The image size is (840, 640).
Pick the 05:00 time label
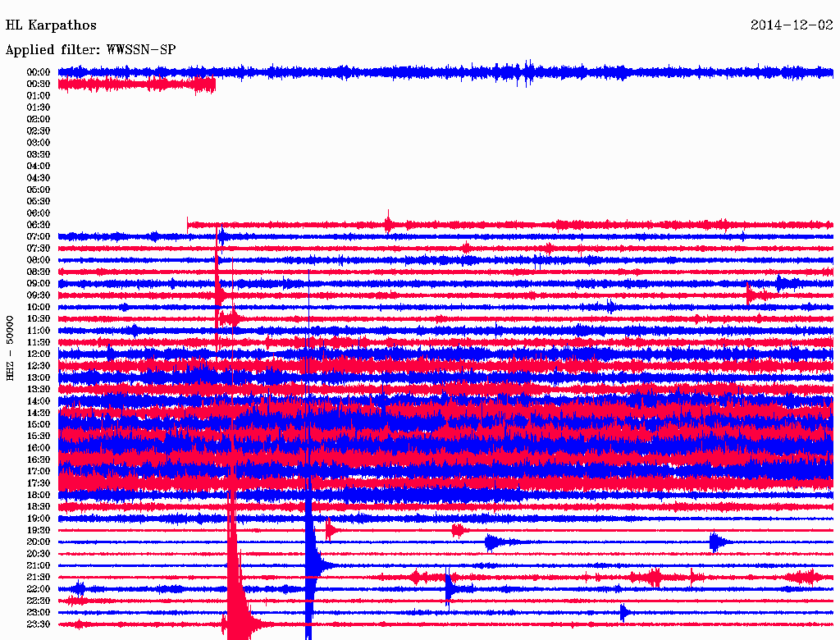point(39,190)
